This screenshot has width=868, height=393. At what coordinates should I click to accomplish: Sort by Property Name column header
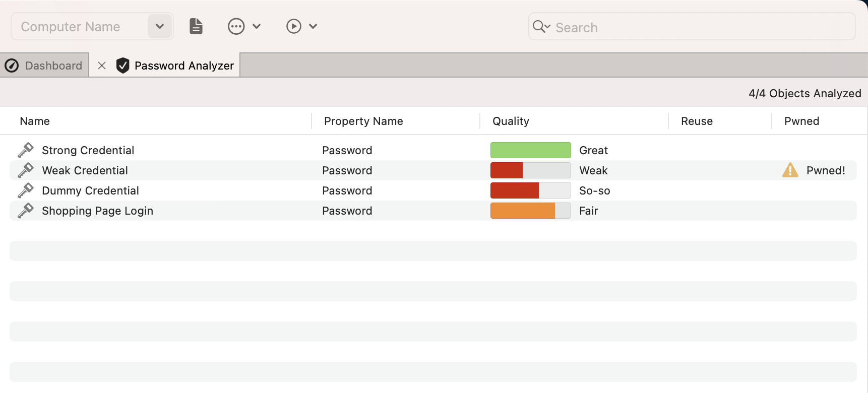tap(363, 121)
